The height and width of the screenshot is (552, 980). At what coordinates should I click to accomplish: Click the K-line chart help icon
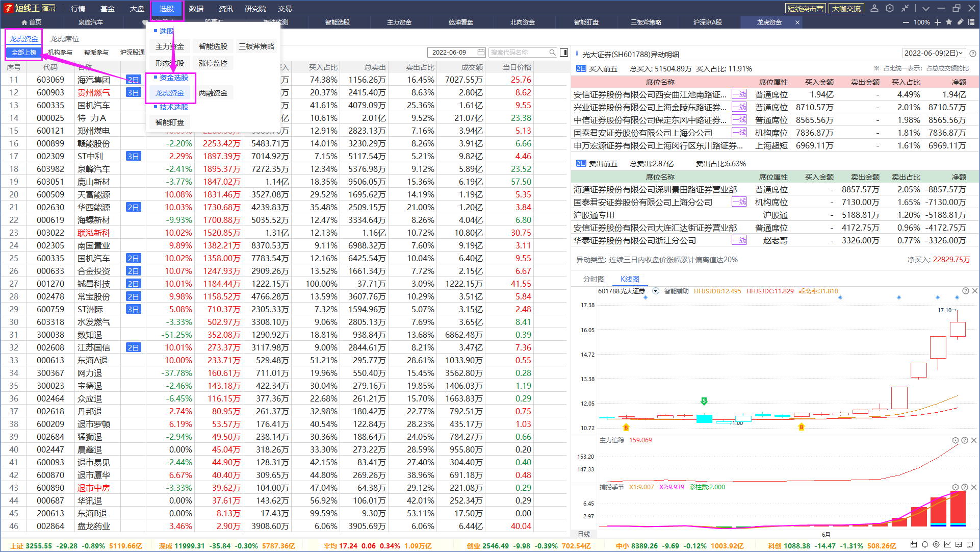pyautogui.click(x=965, y=291)
